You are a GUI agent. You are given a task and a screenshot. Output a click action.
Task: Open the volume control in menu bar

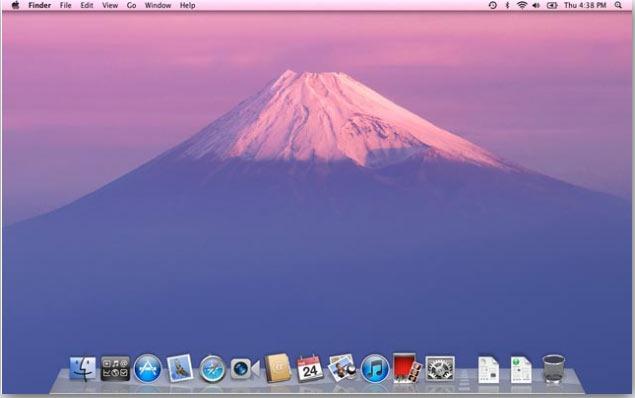pyautogui.click(x=536, y=5)
